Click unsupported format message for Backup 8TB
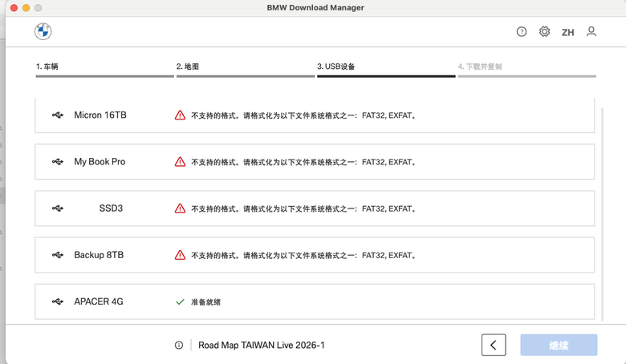Screen dimensions: 626x364 pos(304,256)
